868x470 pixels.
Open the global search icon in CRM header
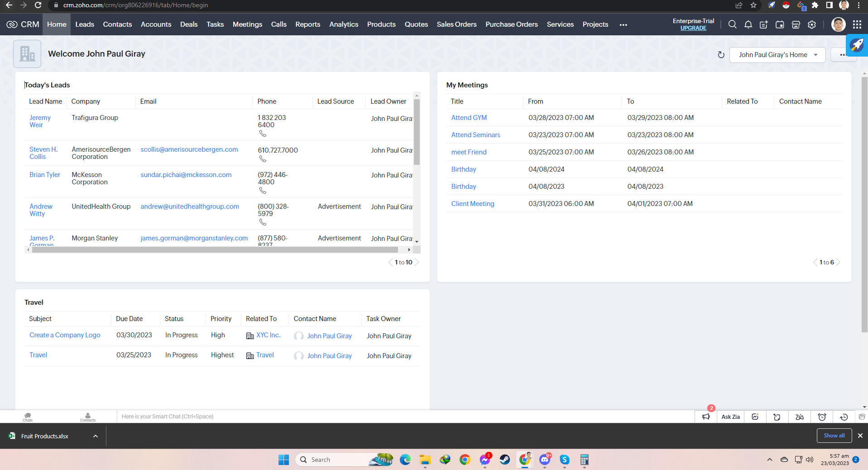[732, 24]
